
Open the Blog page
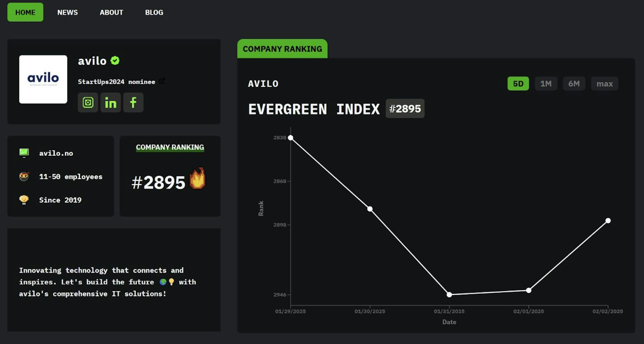(x=154, y=12)
